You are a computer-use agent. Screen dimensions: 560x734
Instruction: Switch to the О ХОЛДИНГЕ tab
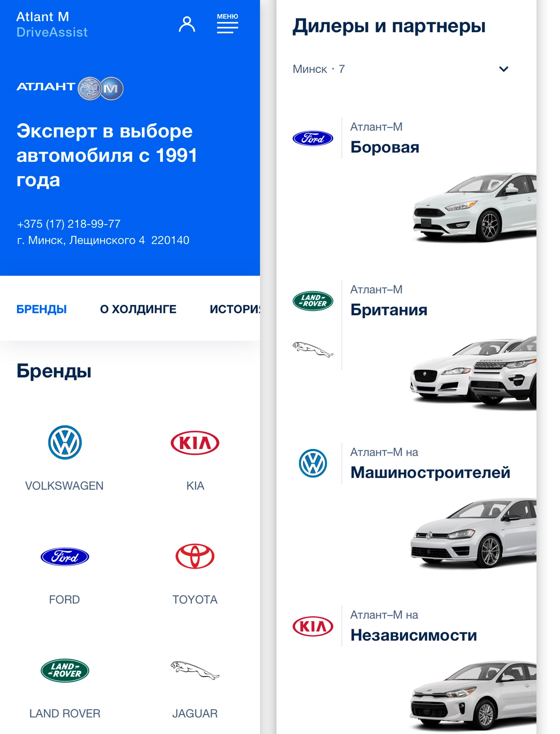[x=138, y=309]
